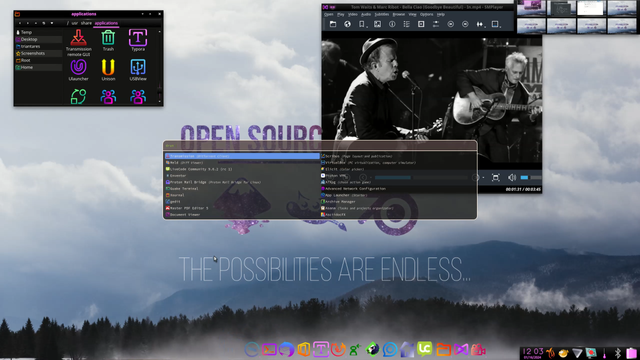Click the audio equalizer icon in SMPlayer toolbar

(480, 24)
